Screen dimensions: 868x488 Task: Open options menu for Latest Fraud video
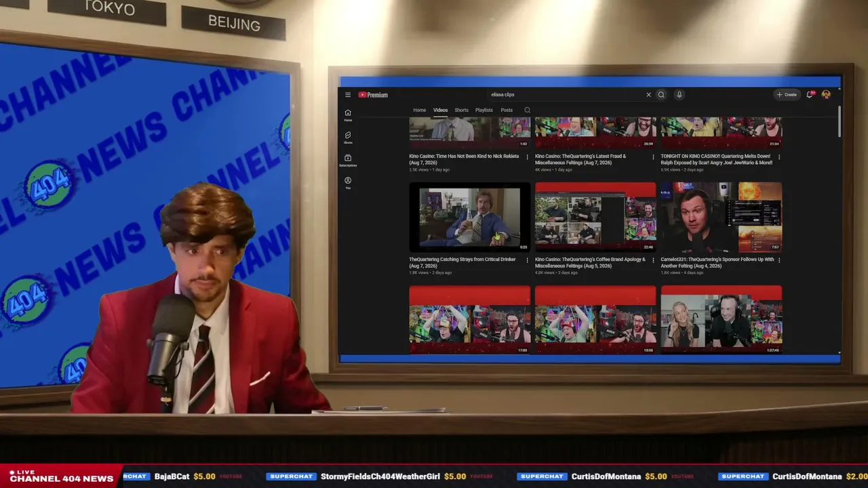click(x=654, y=157)
